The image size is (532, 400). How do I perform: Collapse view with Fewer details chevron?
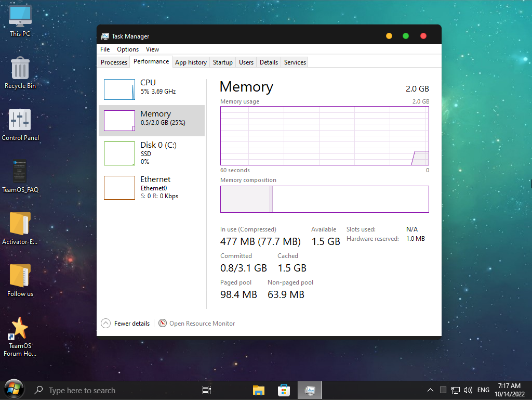coord(105,324)
